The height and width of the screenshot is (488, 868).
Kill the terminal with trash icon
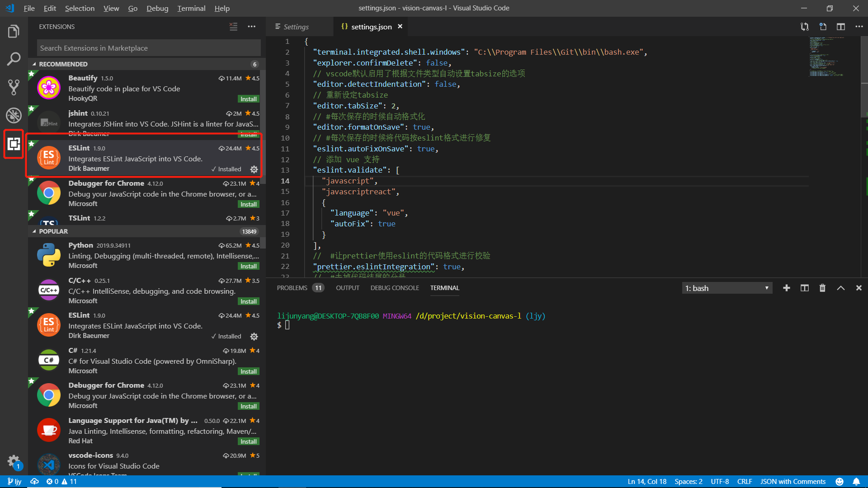click(x=822, y=288)
